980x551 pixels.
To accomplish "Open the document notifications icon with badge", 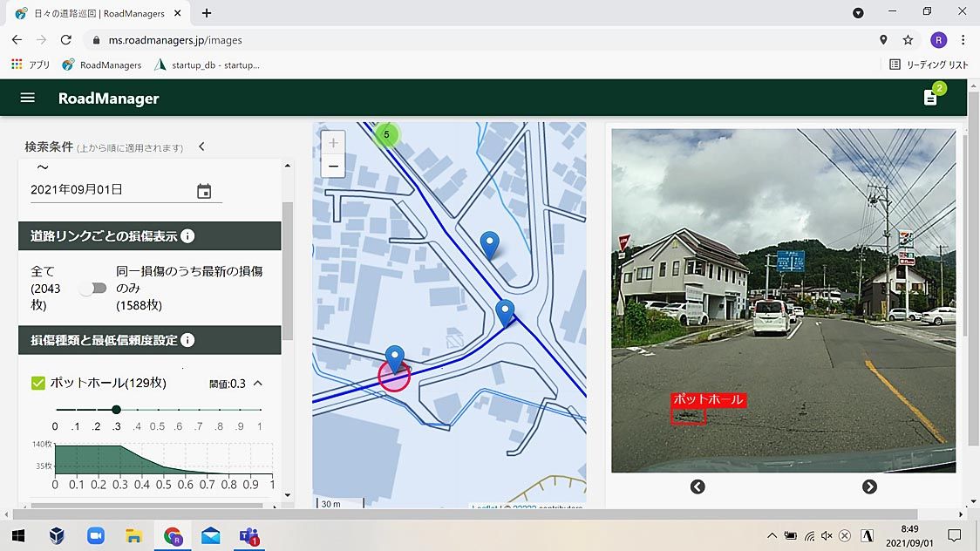I will click(930, 98).
